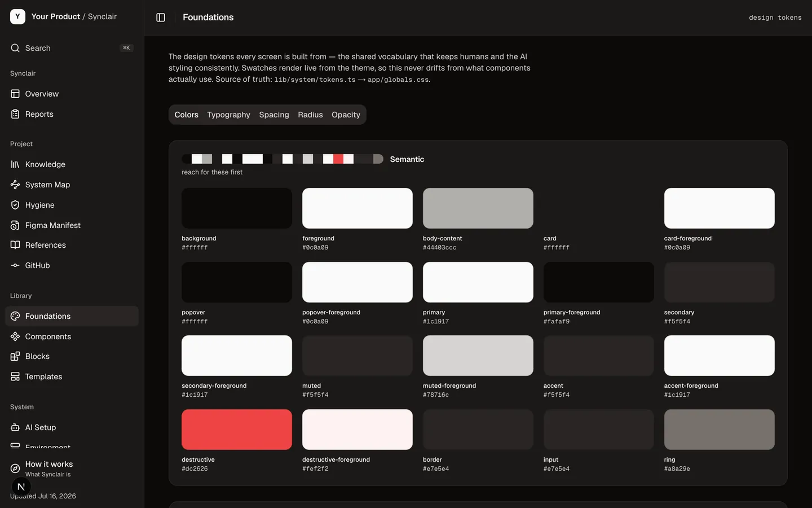Screen dimensions: 812x508
Task: Open the Reports page link
Action: pos(72,114)
